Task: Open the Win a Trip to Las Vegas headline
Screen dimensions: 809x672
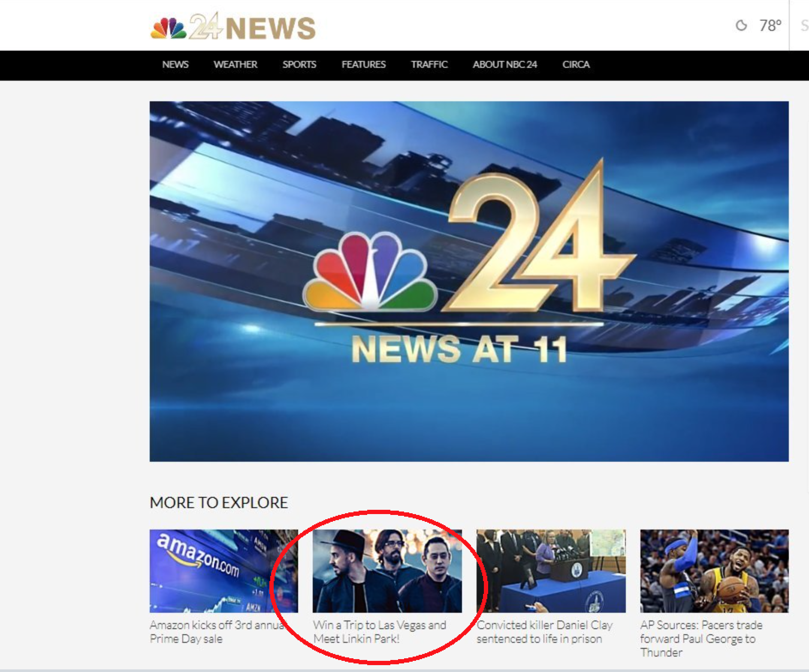Action: pyautogui.click(x=380, y=632)
